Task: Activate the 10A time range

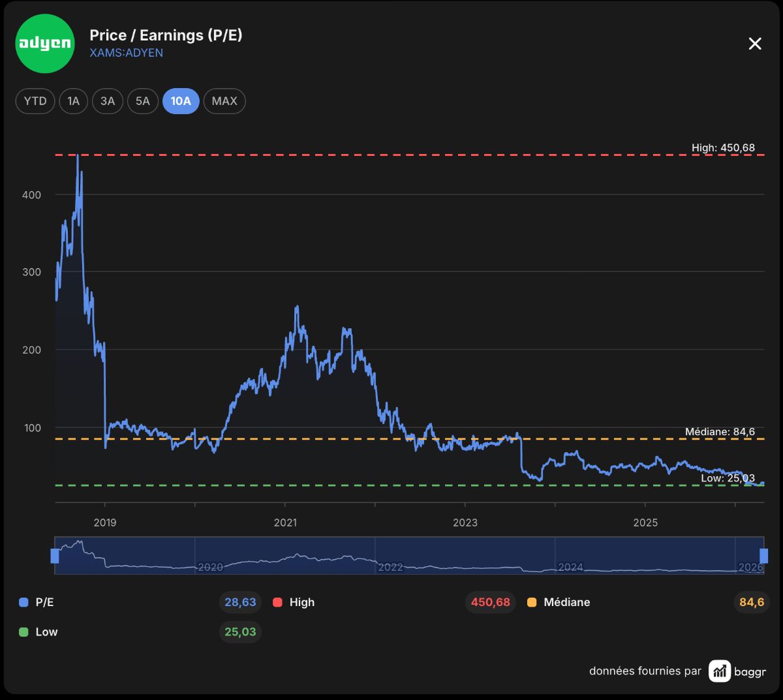Action: tap(181, 101)
